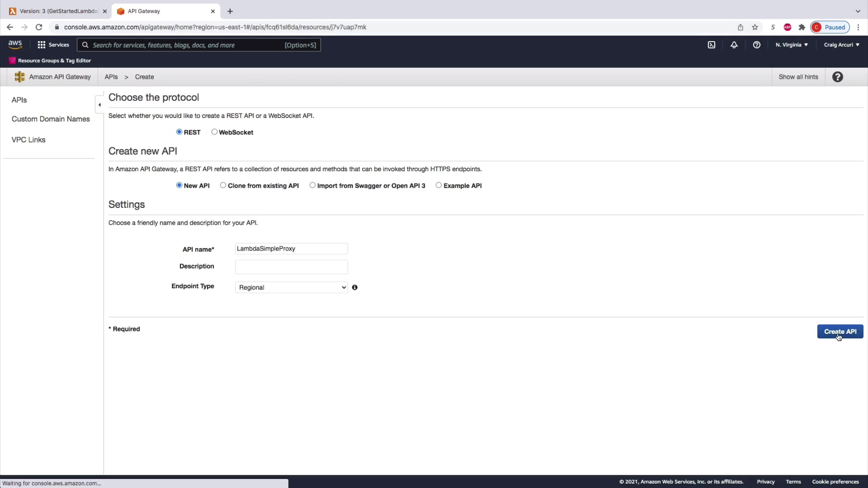
Task: Open Cookie preferences in the footer
Action: [835, 482]
